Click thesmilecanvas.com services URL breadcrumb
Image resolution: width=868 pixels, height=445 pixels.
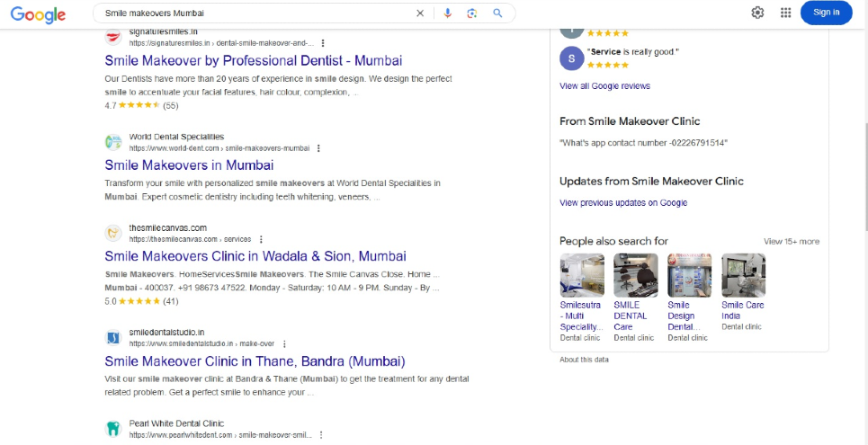pos(191,240)
